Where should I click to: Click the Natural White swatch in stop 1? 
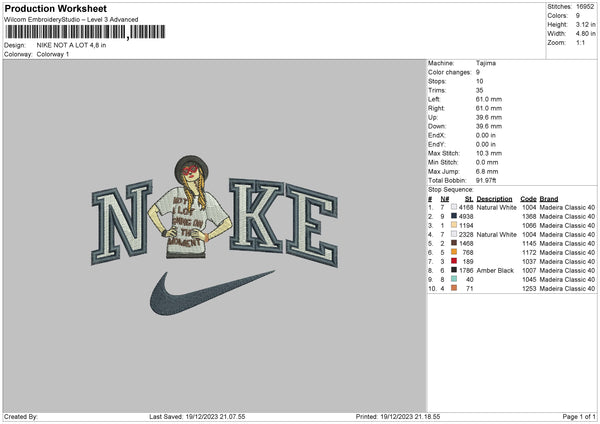tap(454, 207)
